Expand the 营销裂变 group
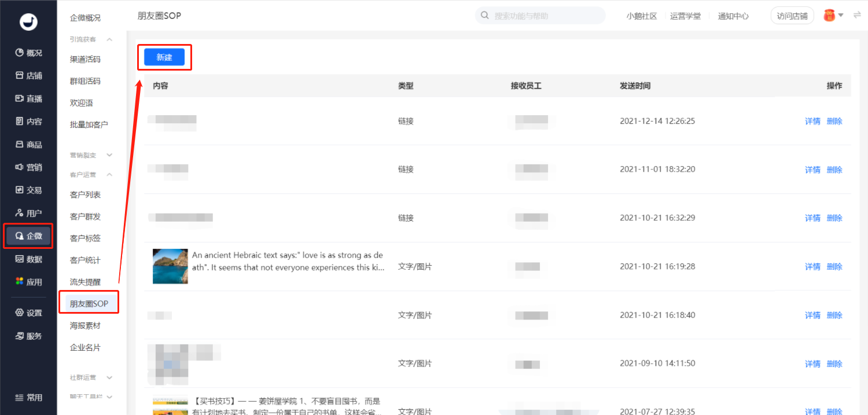The width and height of the screenshot is (868, 415). [x=109, y=155]
